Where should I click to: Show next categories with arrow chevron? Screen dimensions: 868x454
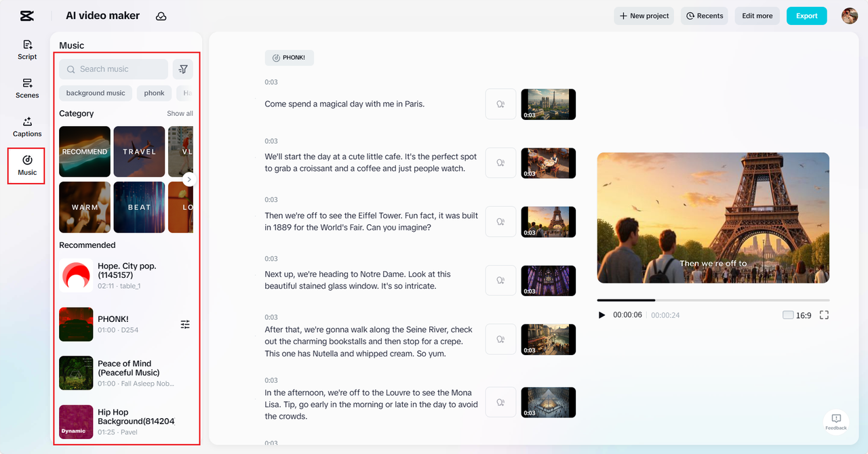(x=189, y=180)
